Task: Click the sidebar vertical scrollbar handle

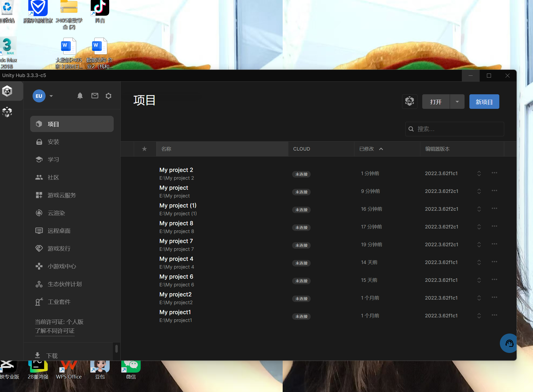Action: pos(116,349)
